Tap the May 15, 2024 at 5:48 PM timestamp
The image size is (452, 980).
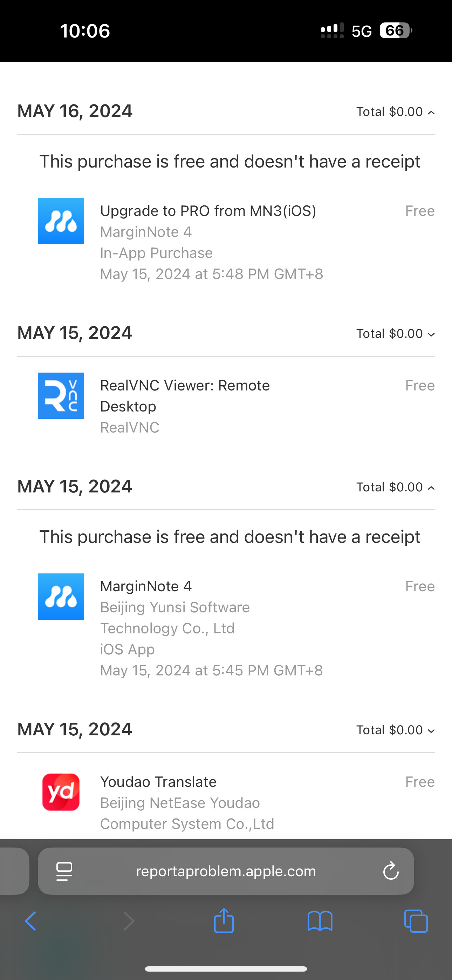(x=212, y=274)
